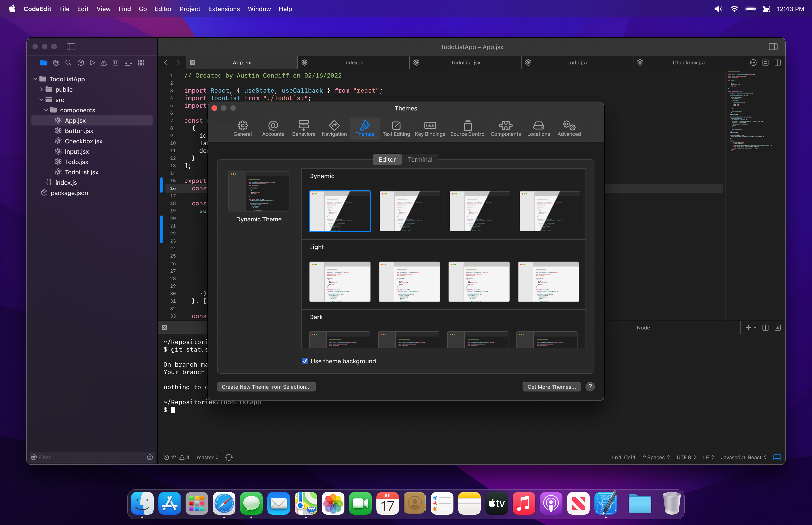Select the Navigation settings icon
This screenshot has height=525, width=812.
coord(334,128)
